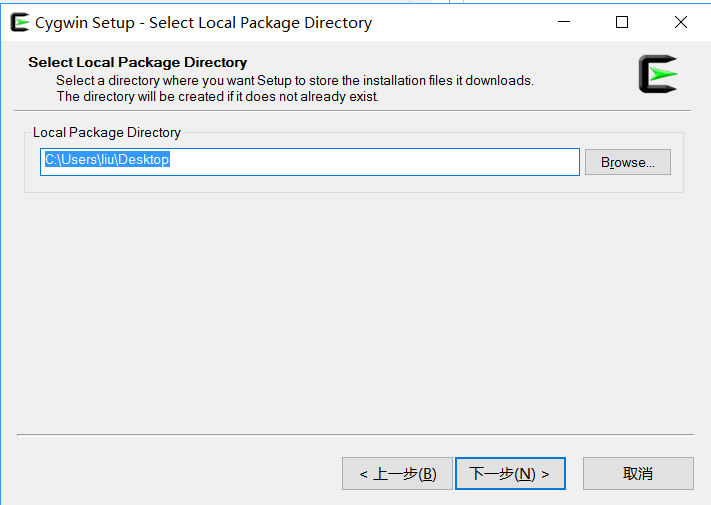The height and width of the screenshot is (505, 711).
Task: Go back with the 上一步(B) button
Action: point(397,474)
